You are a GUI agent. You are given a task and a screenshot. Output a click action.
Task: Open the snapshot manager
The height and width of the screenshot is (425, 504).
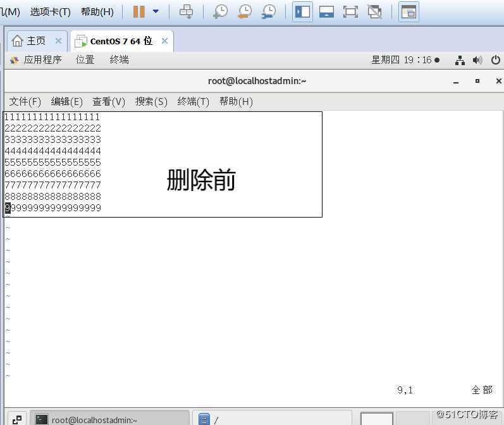coord(269,12)
